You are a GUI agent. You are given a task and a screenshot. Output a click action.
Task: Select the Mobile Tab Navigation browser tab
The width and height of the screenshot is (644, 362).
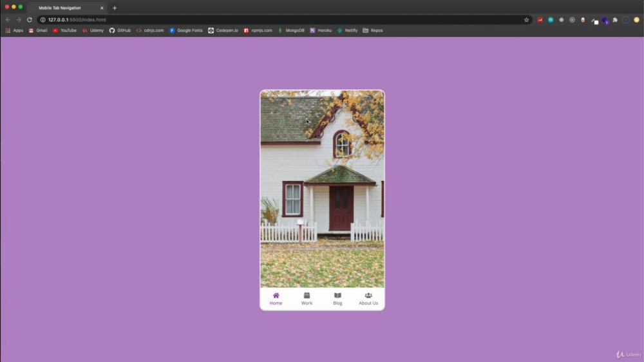point(66,8)
